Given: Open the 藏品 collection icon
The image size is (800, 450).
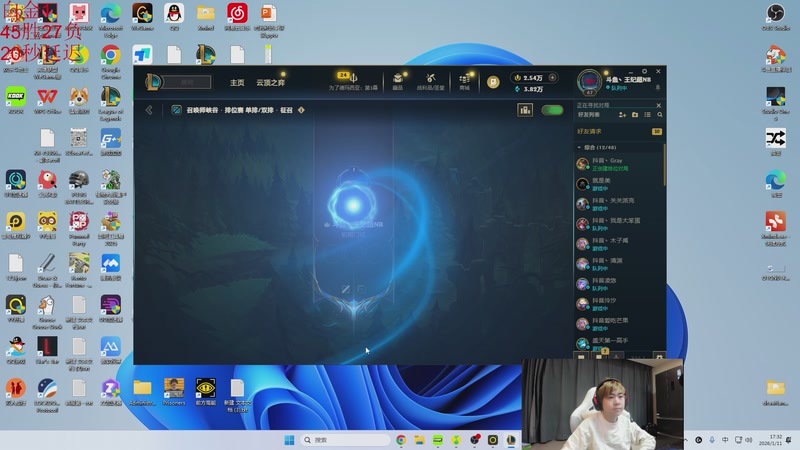Looking at the screenshot, I should click(x=398, y=78).
